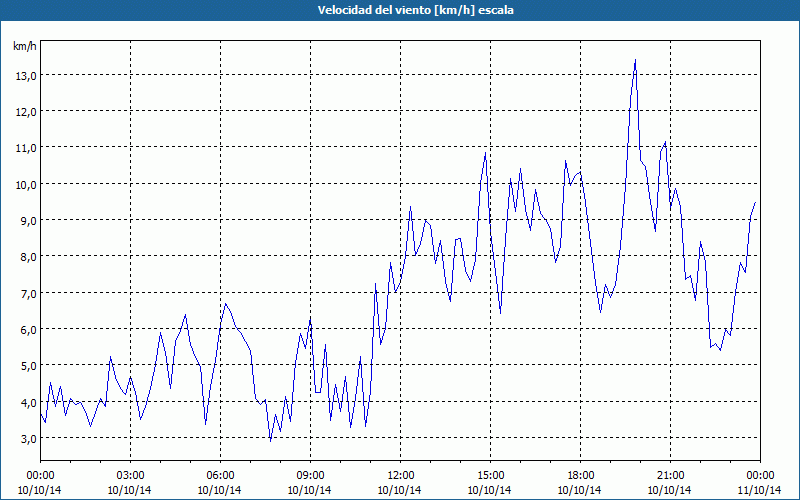Click the 9,0 y-axis value
The width and height of the screenshot is (800, 500).
tap(29, 221)
